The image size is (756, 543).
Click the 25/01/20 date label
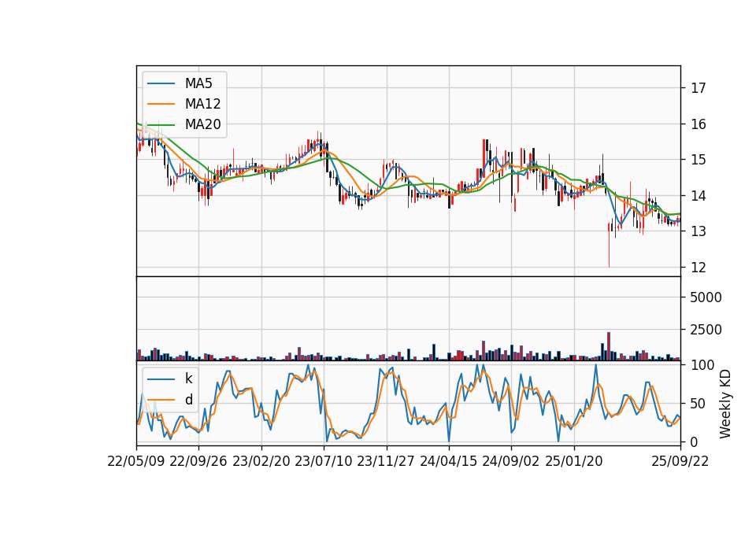(574, 461)
